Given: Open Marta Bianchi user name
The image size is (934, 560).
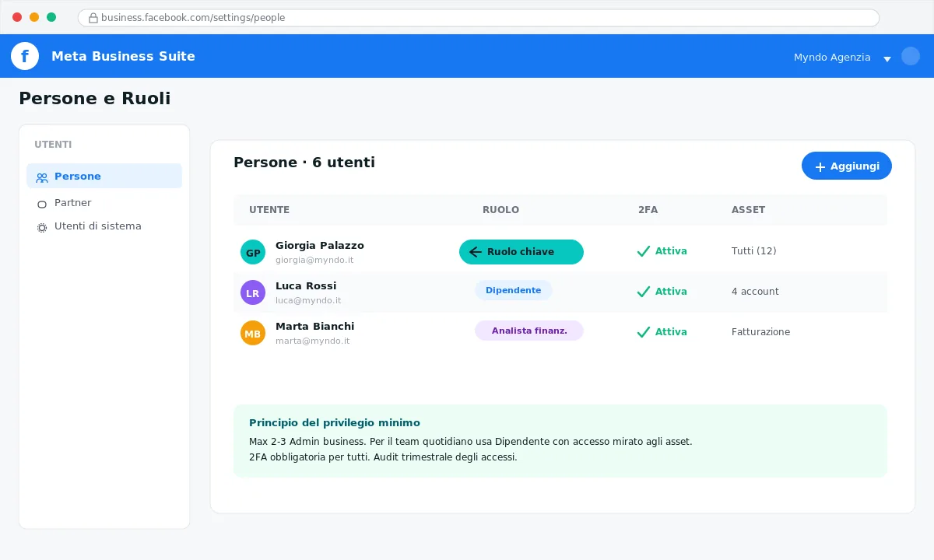Looking at the screenshot, I should point(314,326).
